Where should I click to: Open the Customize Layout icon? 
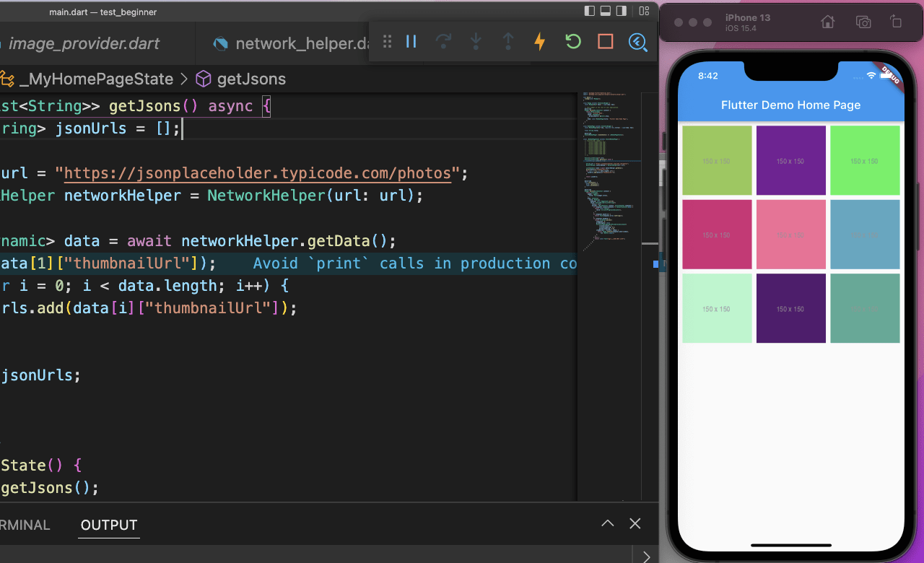[644, 11]
